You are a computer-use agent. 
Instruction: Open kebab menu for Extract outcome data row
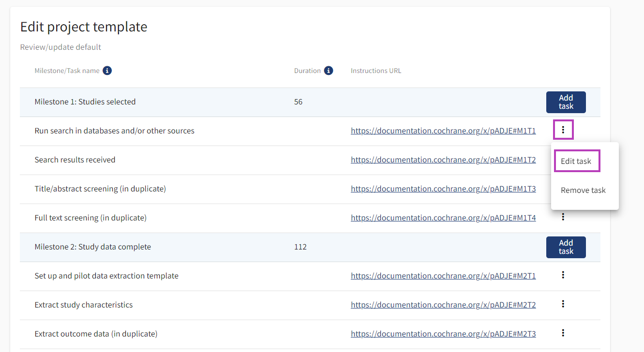[563, 333]
